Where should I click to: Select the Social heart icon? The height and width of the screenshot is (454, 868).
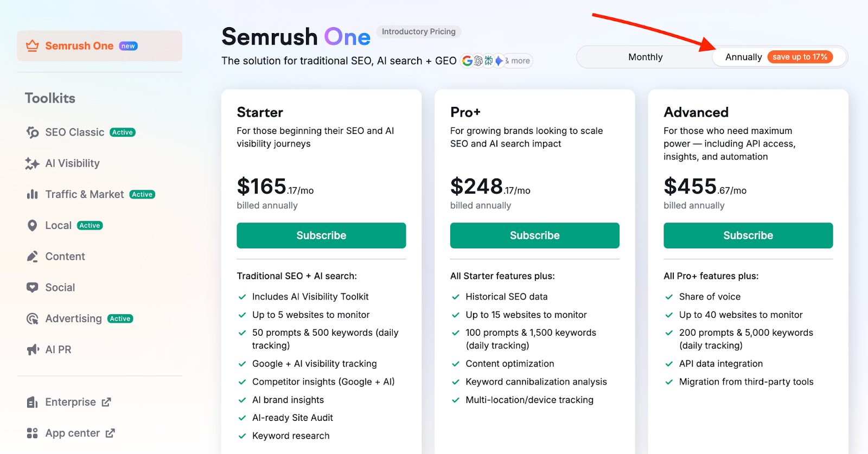pos(33,287)
